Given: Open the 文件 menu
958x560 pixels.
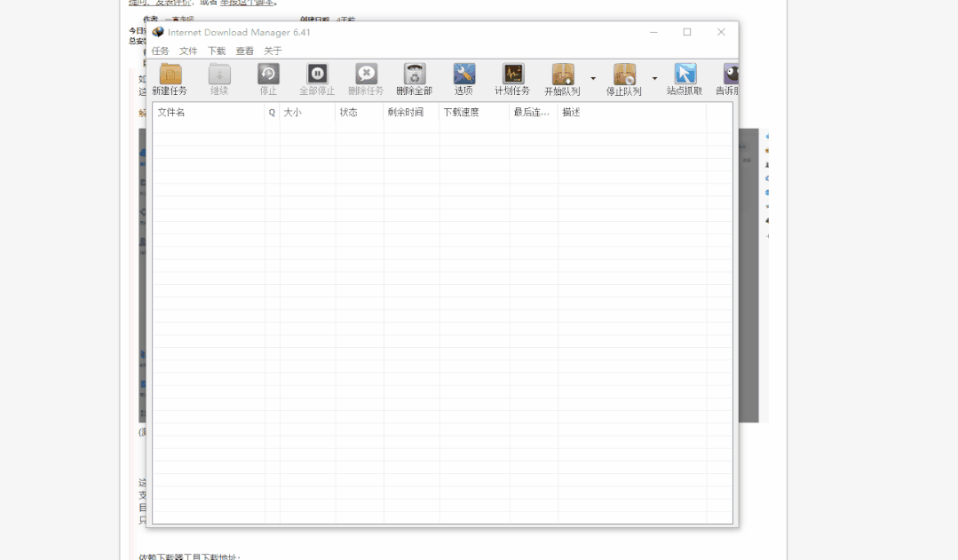Looking at the screenshot, I should click(188, 51).
